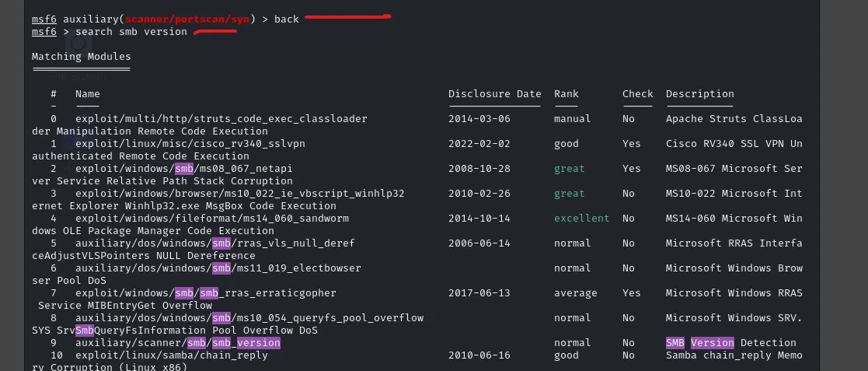This screenshot has height=371, width=868.
Task: Click the red 'scanner/portscan/syn' module name
Action: pyautogui.click(x=187, y=19)
